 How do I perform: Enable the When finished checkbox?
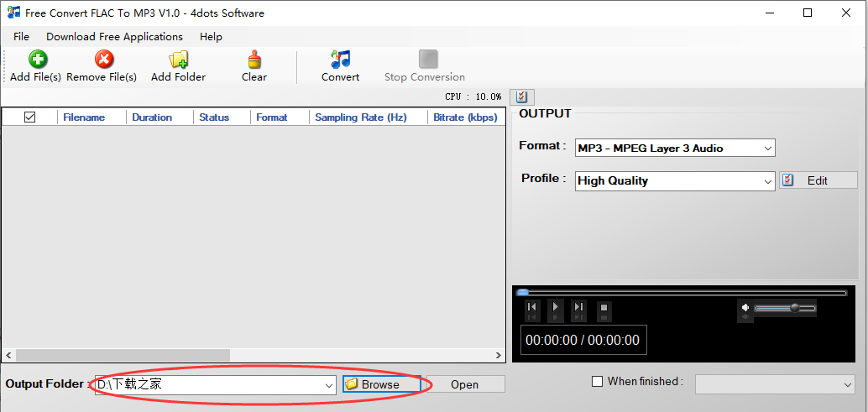[598, 382]
